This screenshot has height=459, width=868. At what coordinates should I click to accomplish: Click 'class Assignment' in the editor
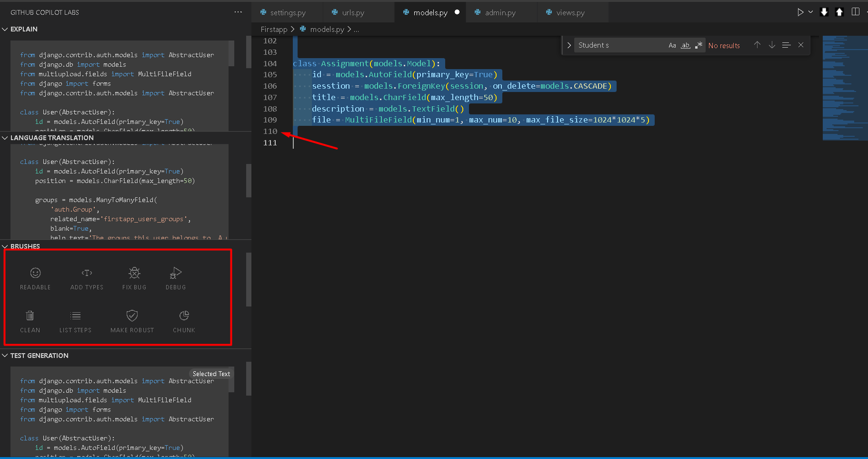click(331, 63)
